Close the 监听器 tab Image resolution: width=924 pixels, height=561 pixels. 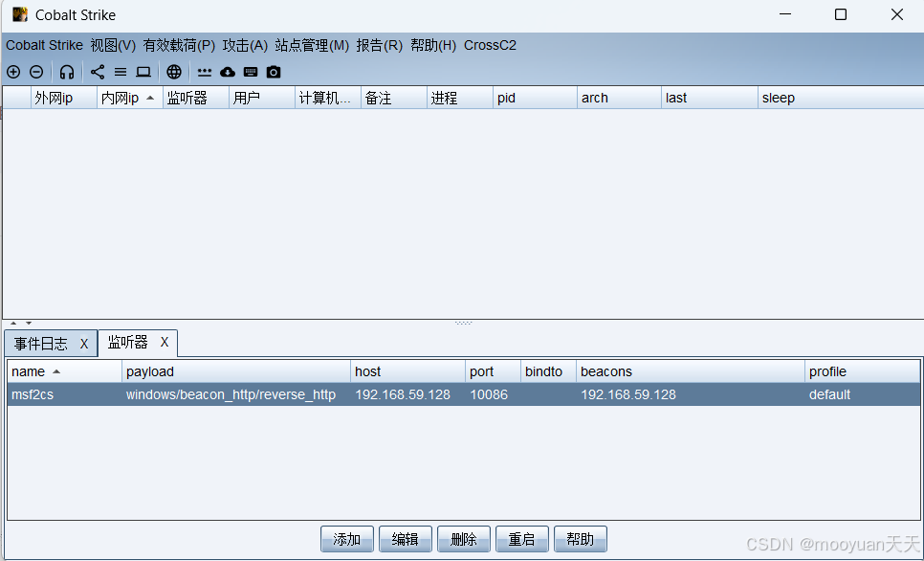[x=165, y=342]
